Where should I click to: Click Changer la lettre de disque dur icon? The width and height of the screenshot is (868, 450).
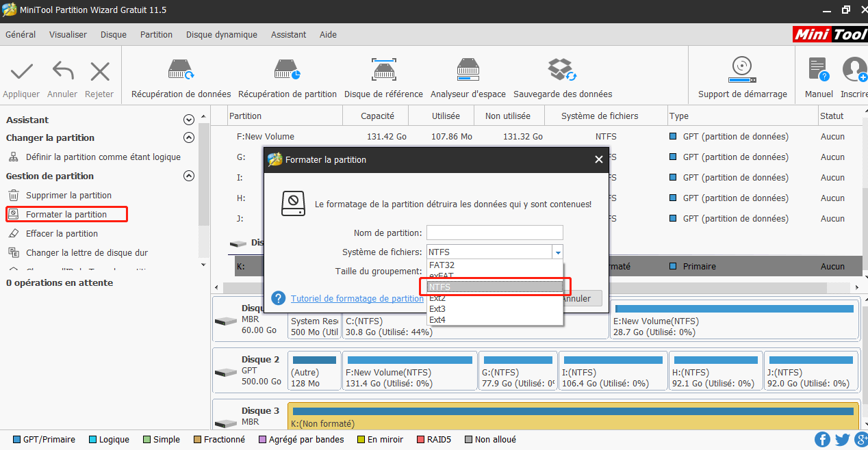point(14,253)
